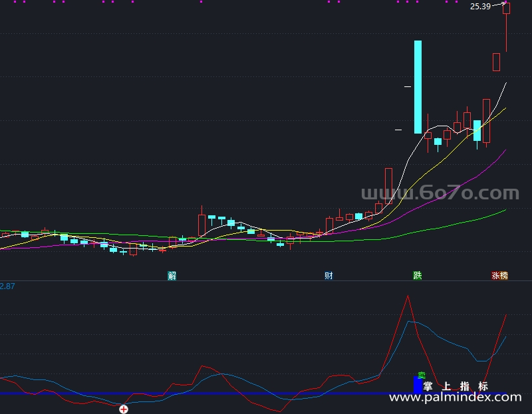
Task: Click the green 跌 event marker
Action: (418, 275)
